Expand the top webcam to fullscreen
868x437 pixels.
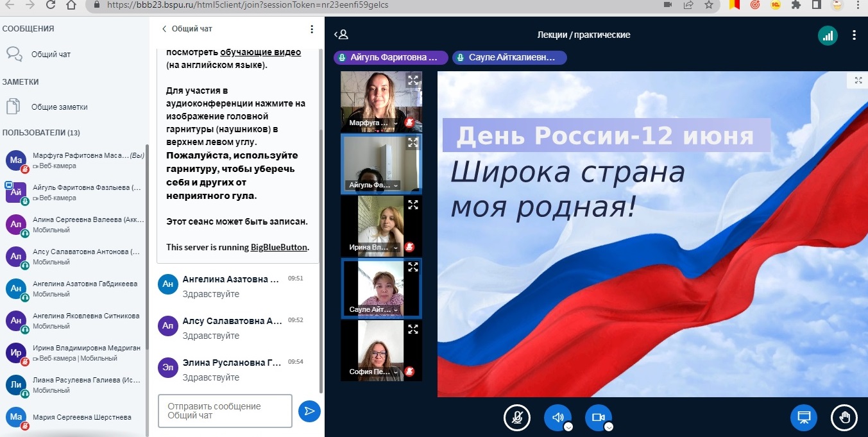(413, 80)
